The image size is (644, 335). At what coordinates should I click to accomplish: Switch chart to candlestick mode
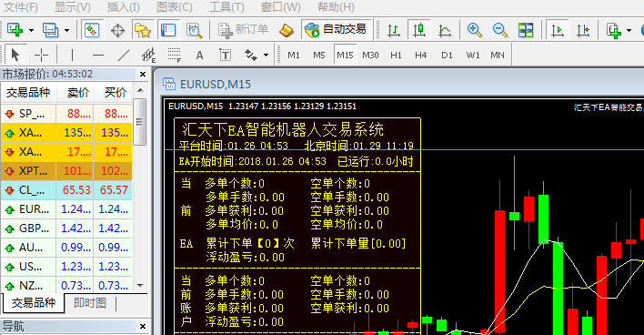click(x=419, y=30)
